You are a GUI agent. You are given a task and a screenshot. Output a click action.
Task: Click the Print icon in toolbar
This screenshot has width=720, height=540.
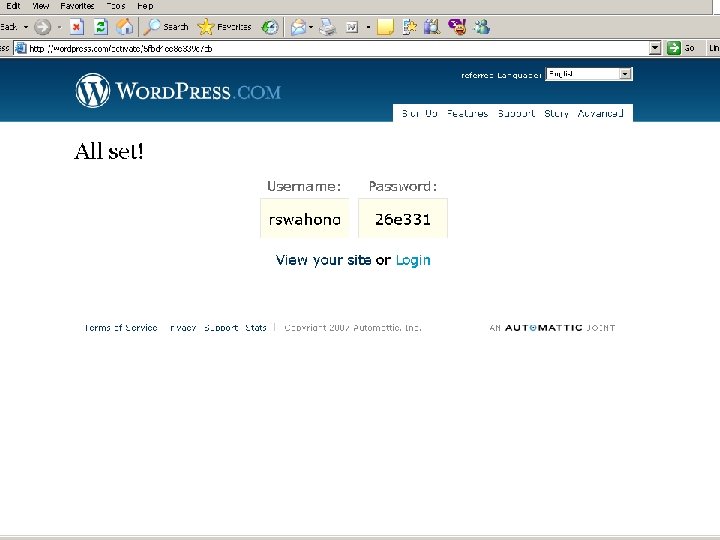click(328, 27)
